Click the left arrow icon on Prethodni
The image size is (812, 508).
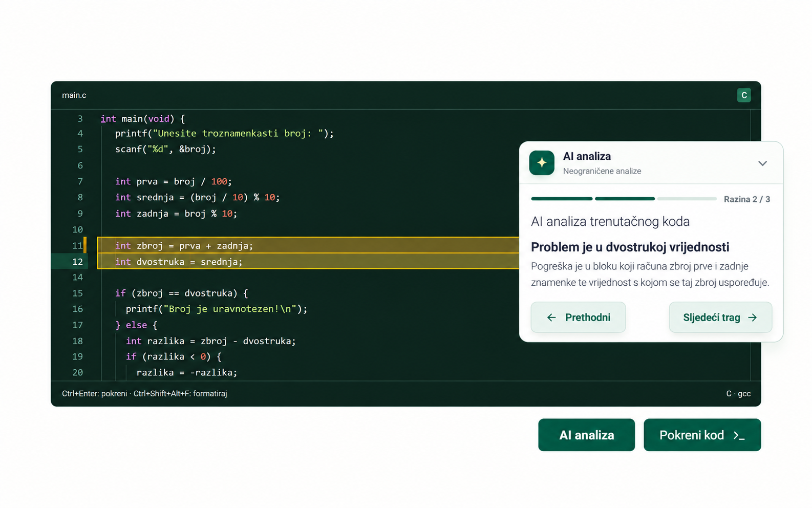(551, 317)
